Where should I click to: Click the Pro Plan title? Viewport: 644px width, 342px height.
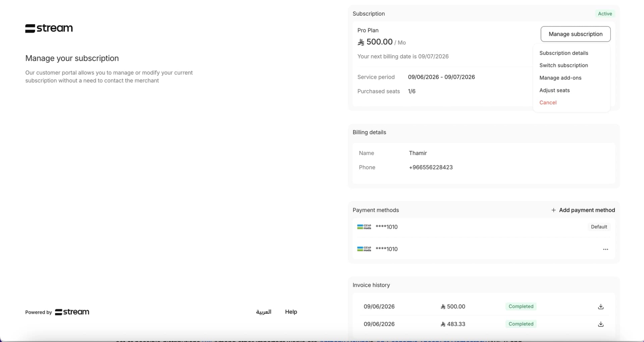pyautogui.click(x=368, y=30)
